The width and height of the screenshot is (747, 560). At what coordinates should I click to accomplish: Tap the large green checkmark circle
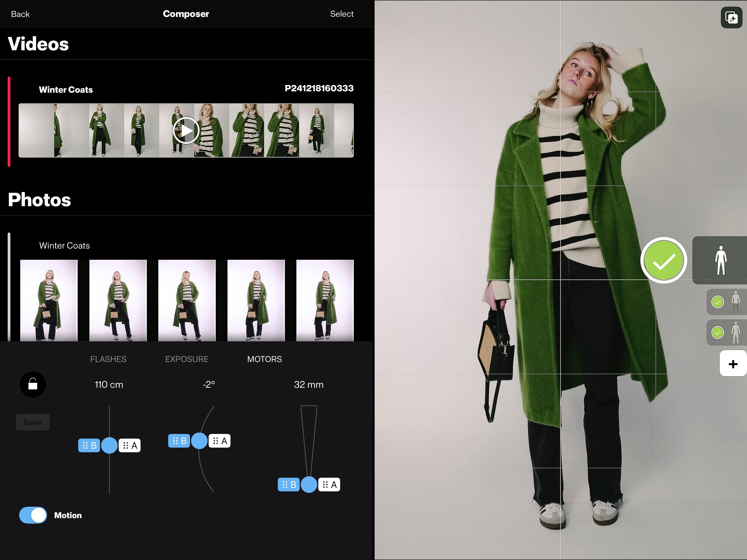point(664,260)
